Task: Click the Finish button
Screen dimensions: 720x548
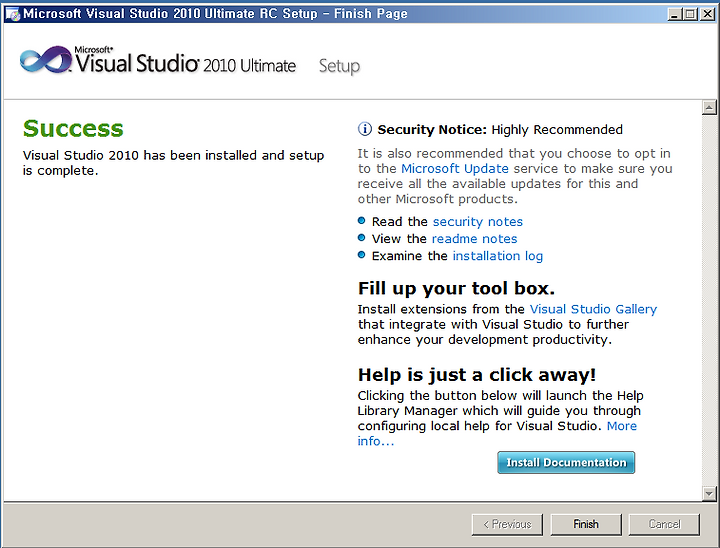Action: pyautogui.click(x=585, y=524)
